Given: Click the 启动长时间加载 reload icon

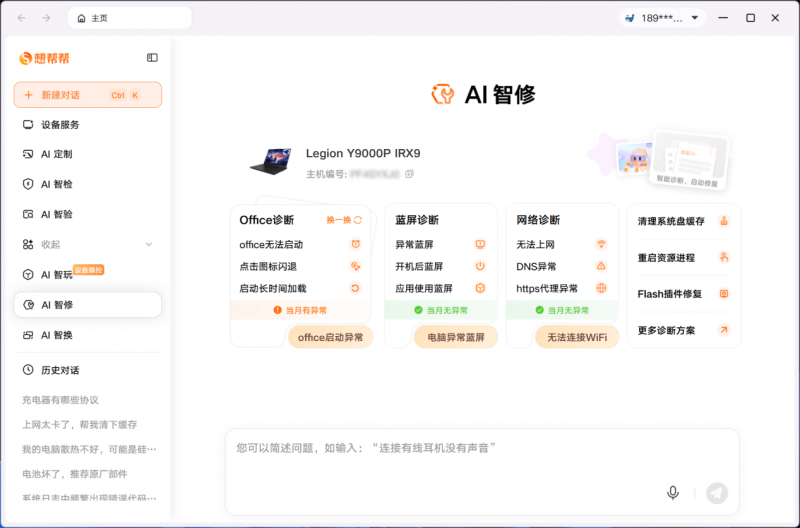Looking at the screenshot, I should 356,288.
